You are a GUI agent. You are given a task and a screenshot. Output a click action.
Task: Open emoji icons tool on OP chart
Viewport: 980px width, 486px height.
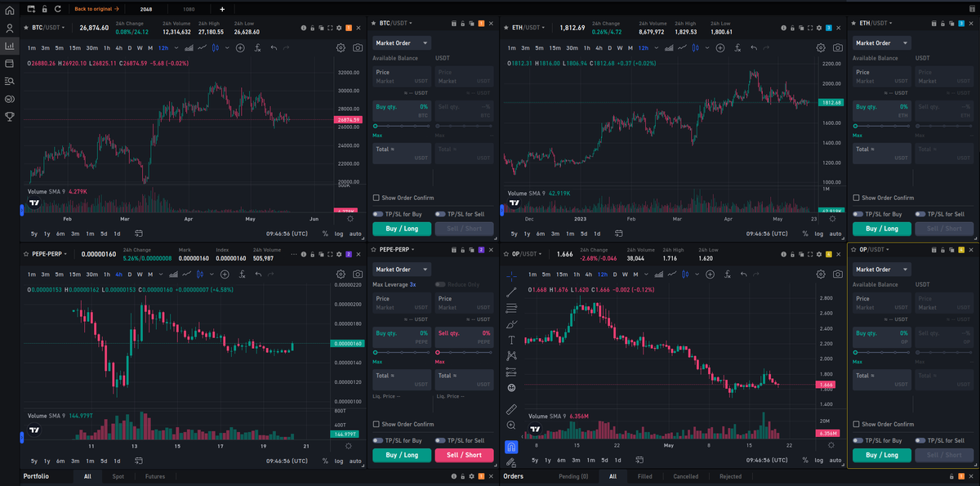[x=511, y=387]
